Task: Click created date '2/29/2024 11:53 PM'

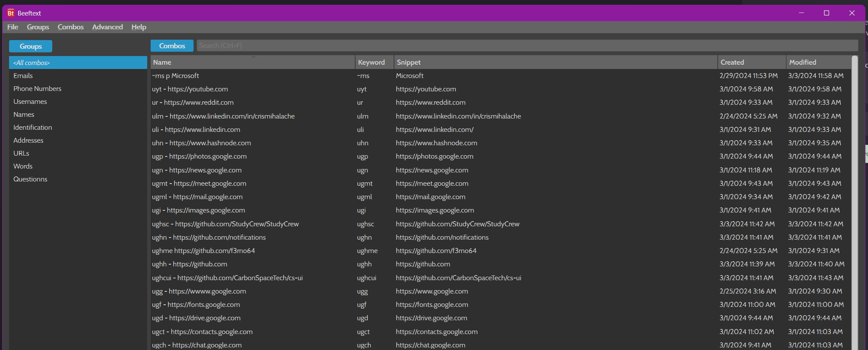Action: (748, 75)
